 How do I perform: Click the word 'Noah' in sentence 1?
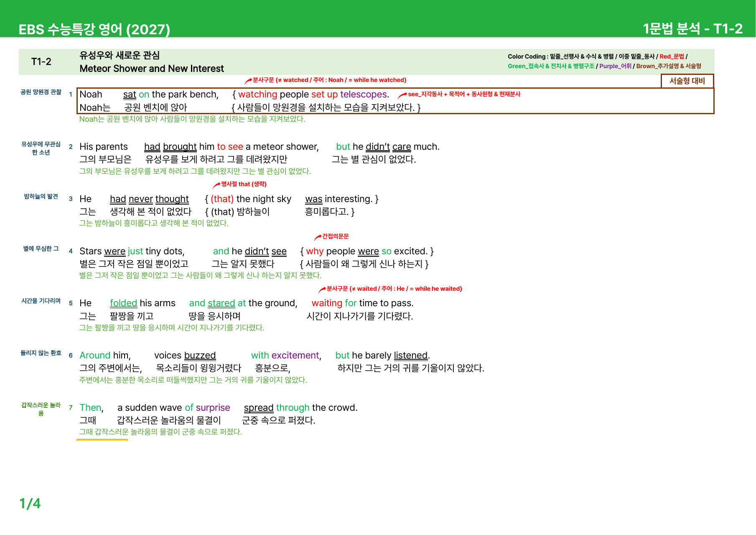click(91, 95)
